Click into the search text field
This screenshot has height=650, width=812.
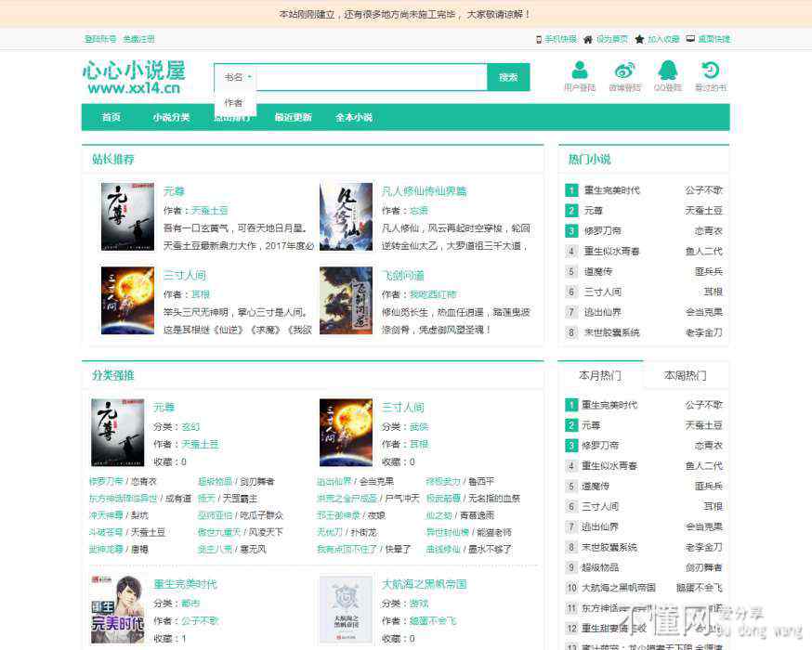372,77
